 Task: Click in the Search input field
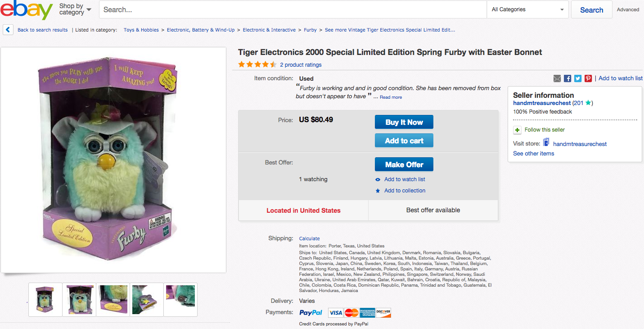(293, 9)
